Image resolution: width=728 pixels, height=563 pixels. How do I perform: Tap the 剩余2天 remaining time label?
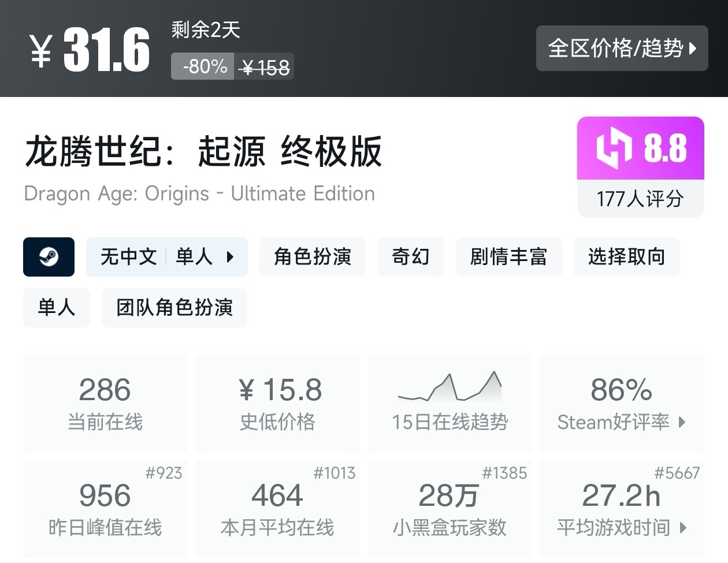[206, 29]
